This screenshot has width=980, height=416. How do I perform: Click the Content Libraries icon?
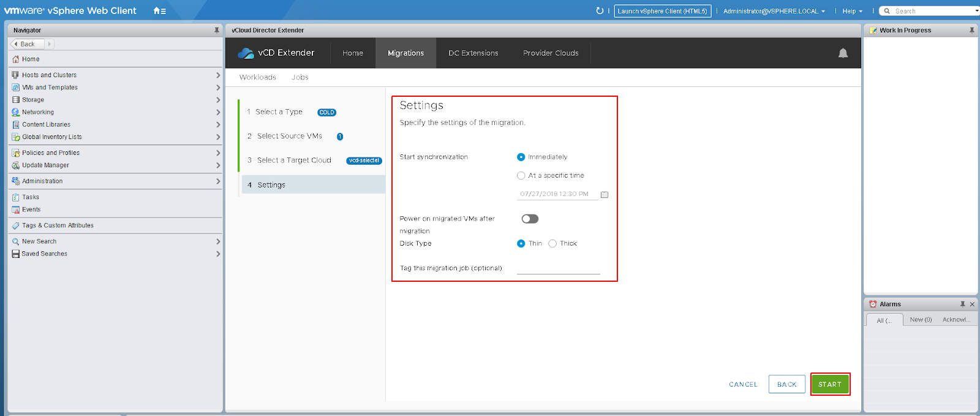pos(16,124)
